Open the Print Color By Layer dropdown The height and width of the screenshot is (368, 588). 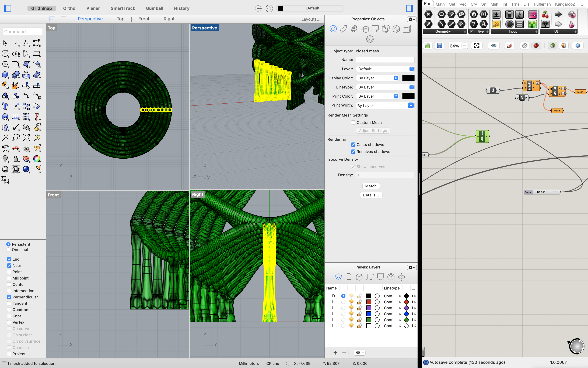pyautogui.click(x=378, y=96)
